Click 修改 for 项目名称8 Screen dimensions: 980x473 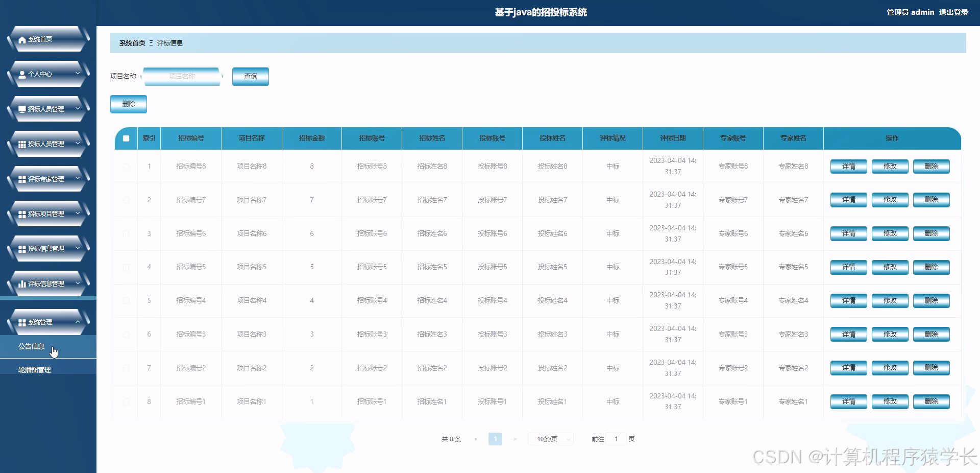point(890,167)
